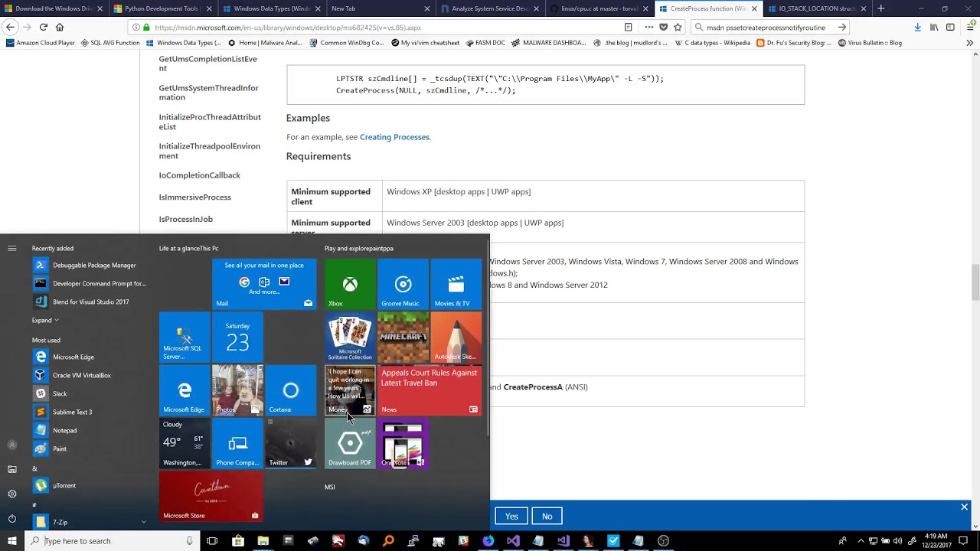
Task: Click the taskbar search box
Action: pyautogui.click(x=112, y=541)
